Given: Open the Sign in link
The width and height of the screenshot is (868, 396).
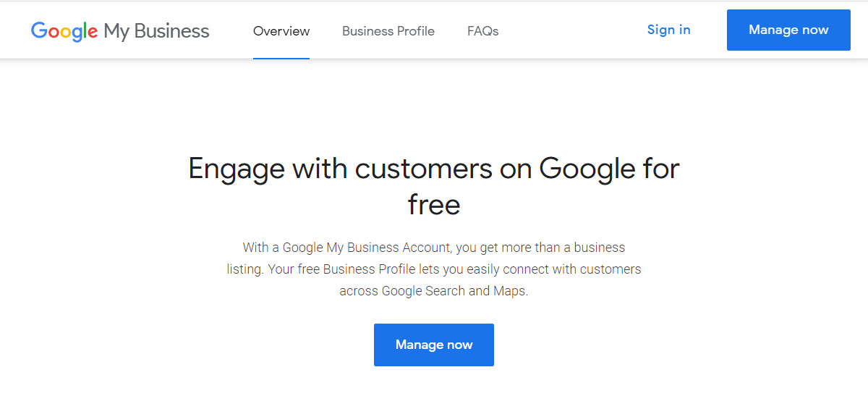Looking at the screenshot, I should [668, 30].
